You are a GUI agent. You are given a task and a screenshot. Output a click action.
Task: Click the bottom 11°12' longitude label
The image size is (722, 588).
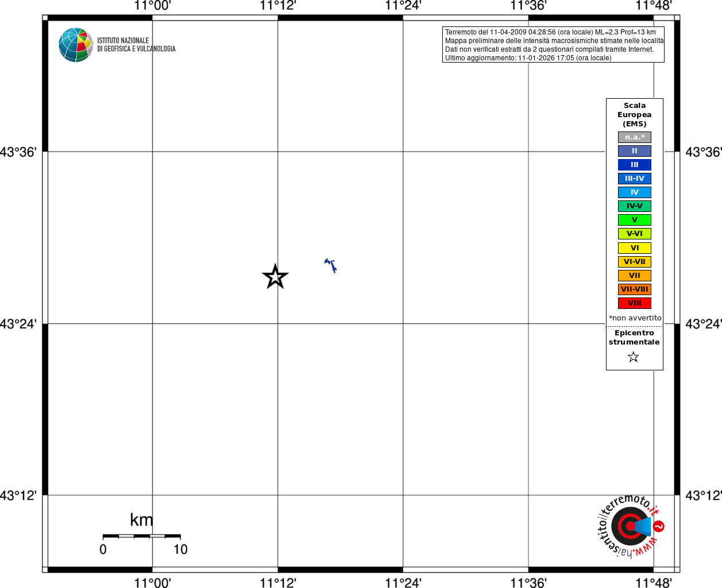[x=278, y=583]
